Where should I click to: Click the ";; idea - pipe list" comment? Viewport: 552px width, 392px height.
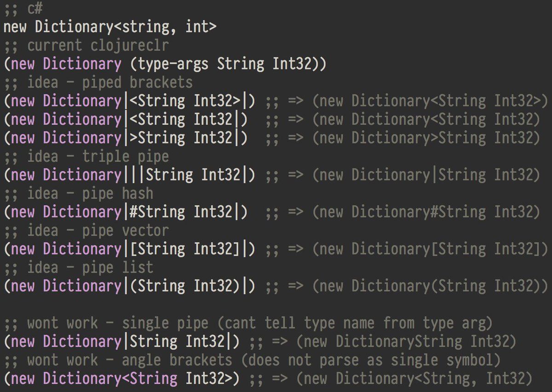click(79, 267)
